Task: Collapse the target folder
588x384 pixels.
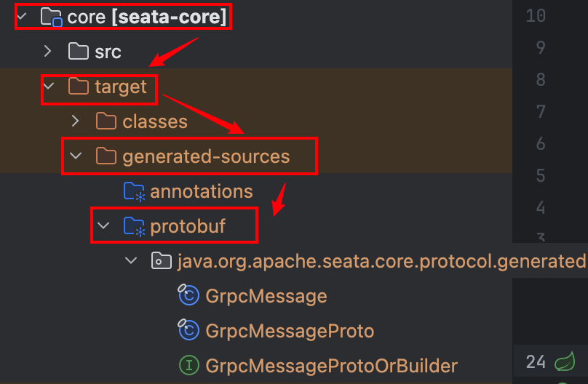Action: pyautogui.click(x=47, y=87)
